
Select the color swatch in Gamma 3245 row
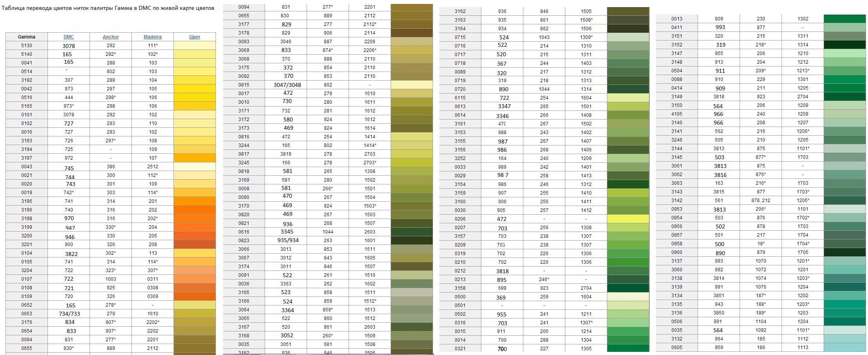pos(412,163)
